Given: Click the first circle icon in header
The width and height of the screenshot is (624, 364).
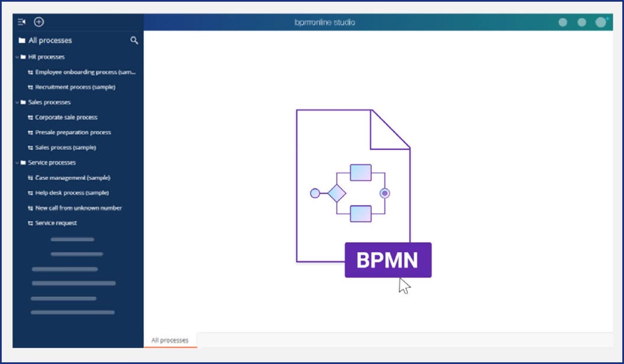Looking at the screenshot, I should coord(563,22).
